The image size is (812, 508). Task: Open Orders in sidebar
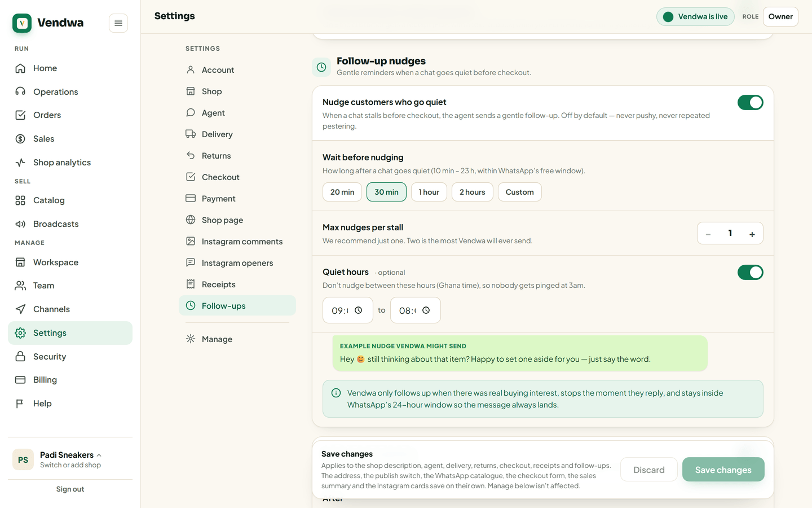(x=70, y=115)
